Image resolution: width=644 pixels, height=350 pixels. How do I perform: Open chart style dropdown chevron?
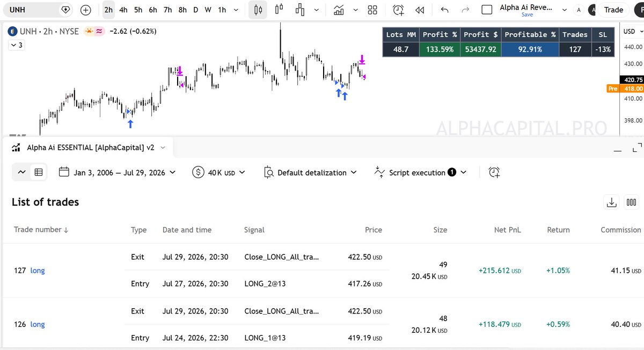tap(318, 10)
